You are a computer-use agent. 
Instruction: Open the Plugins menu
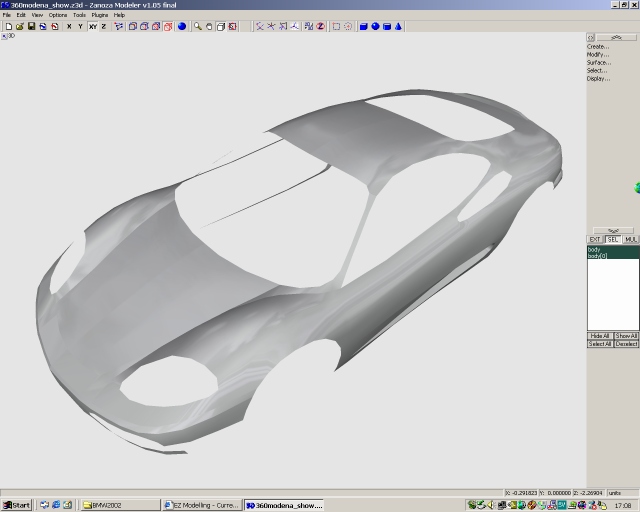100,15
